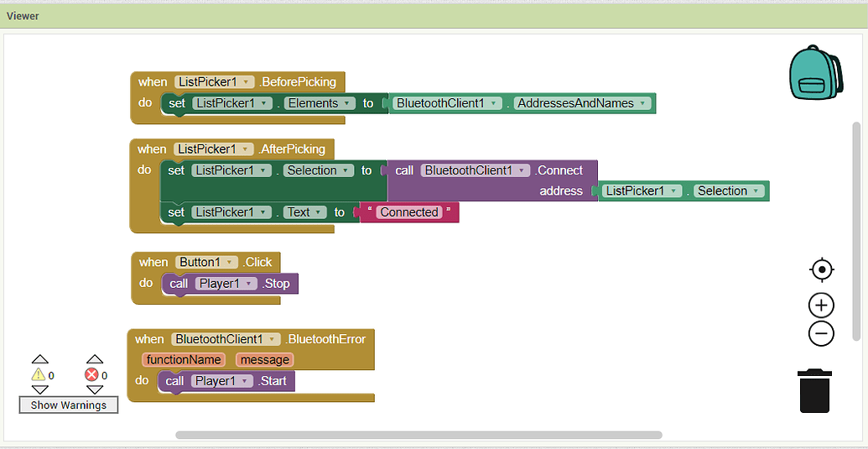Click the vertical scrollbar on the right
The width and height of the screenshot is (868, 449).
(x=856, y=231)
